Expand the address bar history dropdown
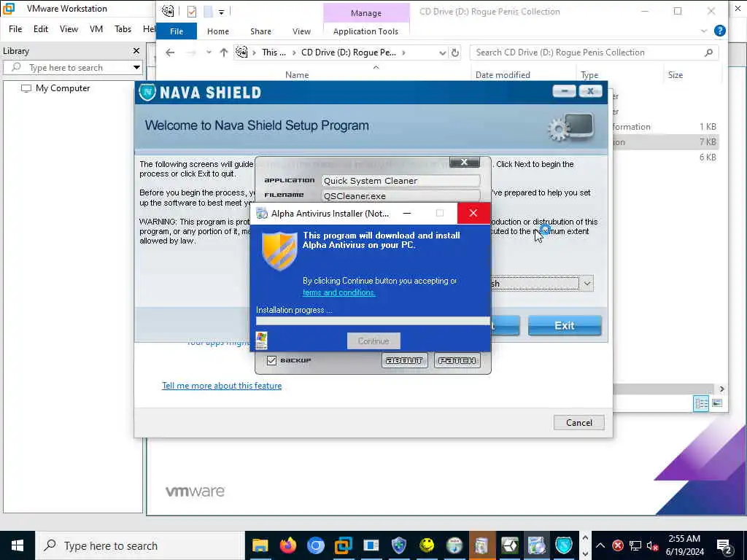Screen dimensions: 747x560 (x=443, y=52)
